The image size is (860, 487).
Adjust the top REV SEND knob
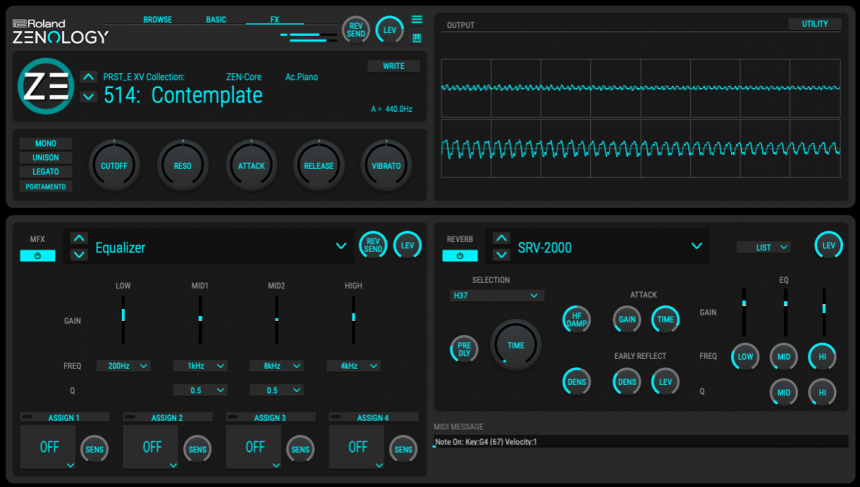tap(356, 30)
